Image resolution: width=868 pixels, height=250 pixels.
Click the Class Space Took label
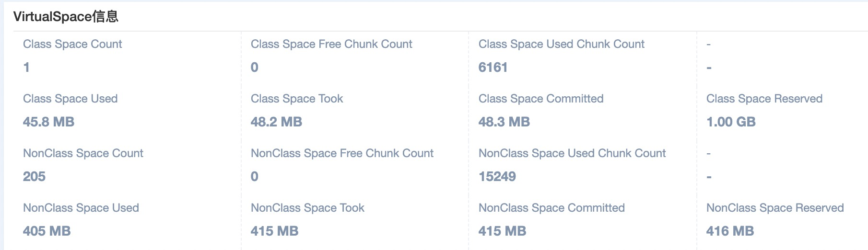pos(297,99)
